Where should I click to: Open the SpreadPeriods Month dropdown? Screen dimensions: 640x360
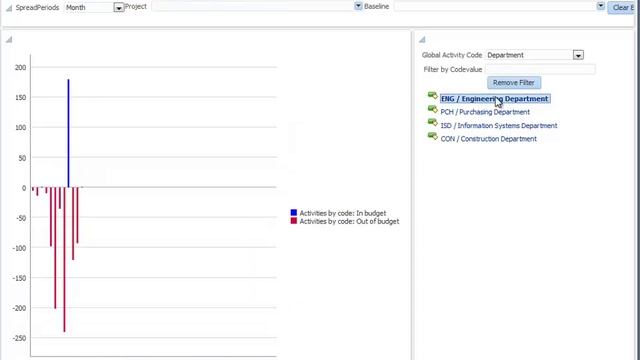coord(118,8)
